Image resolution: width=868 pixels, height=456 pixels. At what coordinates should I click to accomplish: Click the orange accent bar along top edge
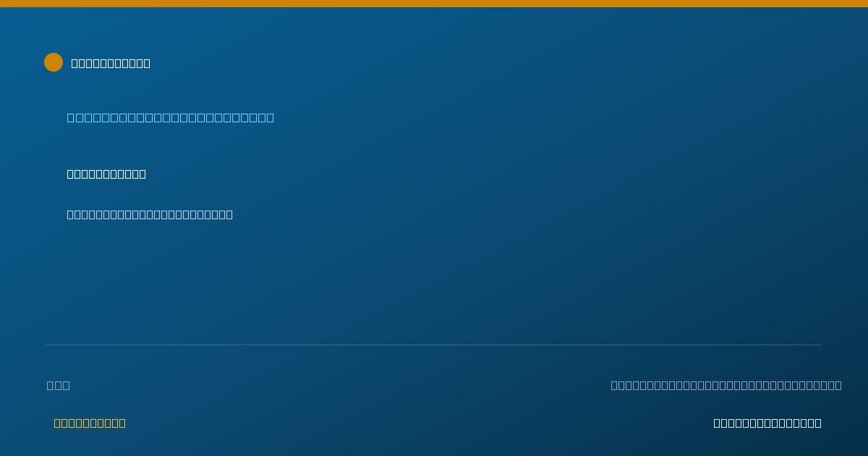434,4
